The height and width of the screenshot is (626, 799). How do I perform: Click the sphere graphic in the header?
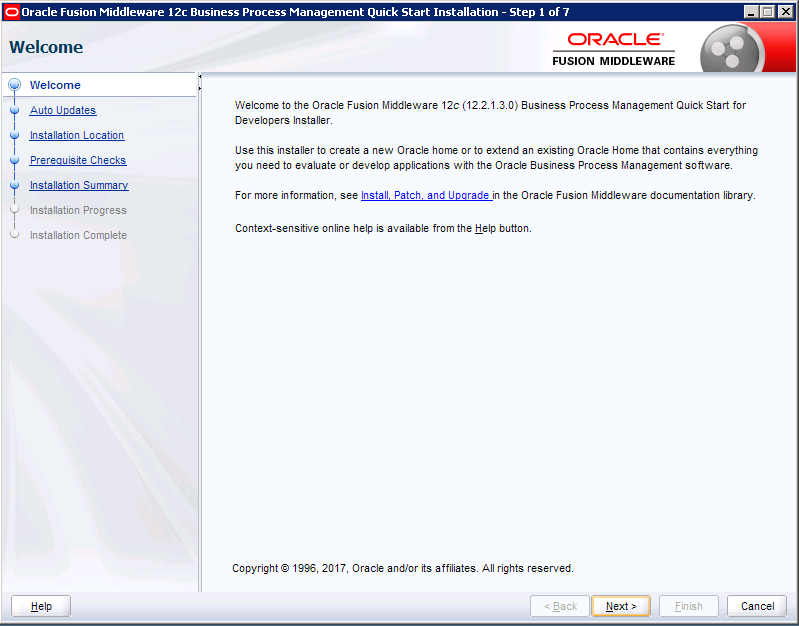tap(731, 49)
